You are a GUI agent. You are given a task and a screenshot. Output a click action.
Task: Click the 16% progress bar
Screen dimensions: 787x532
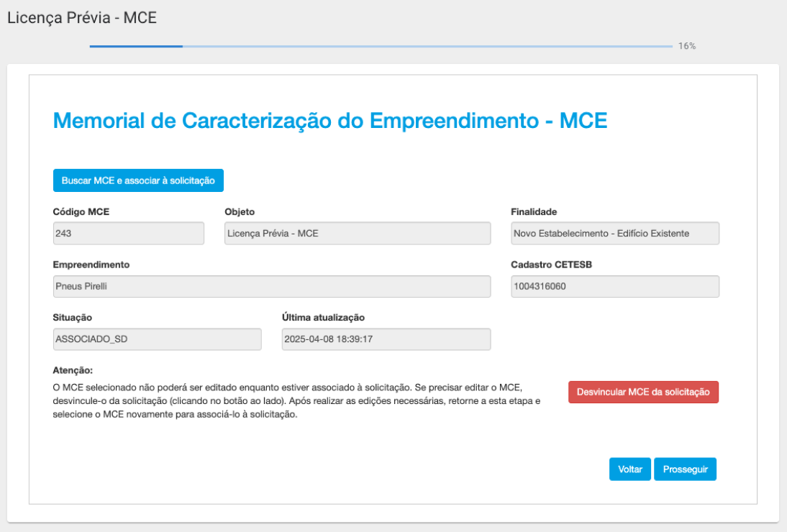[x=381, y=46]
